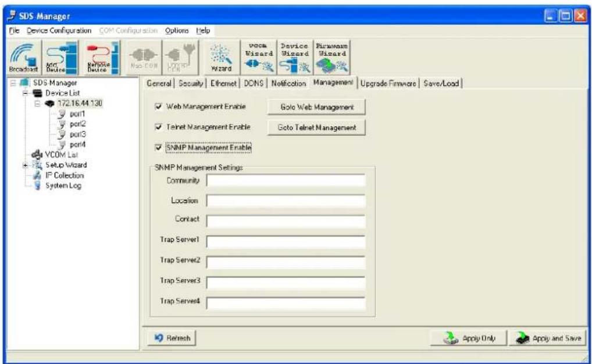Viewport: 592px width, 364px height.
Task: Click the Add Device toolbar icon
Action: point(61,58)
